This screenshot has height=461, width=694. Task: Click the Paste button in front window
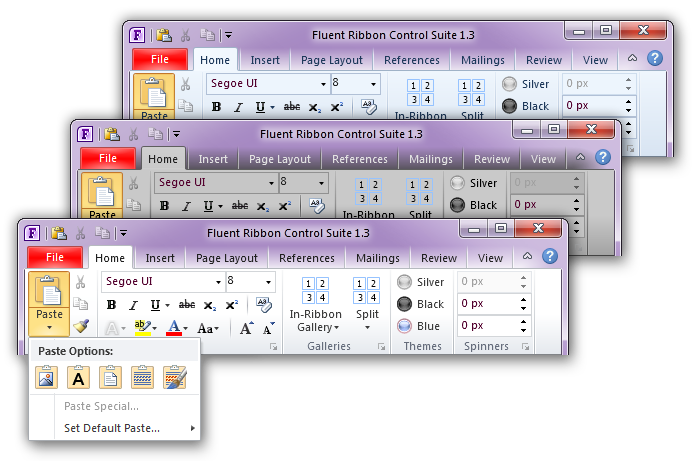tap(49, 303)
